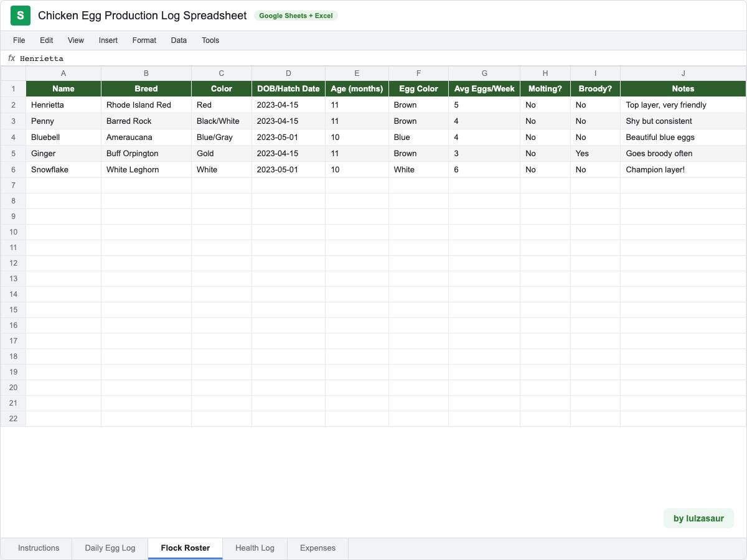Screen dimensions: 747x560
Task: Select column J header
Action: click(683, 73)
